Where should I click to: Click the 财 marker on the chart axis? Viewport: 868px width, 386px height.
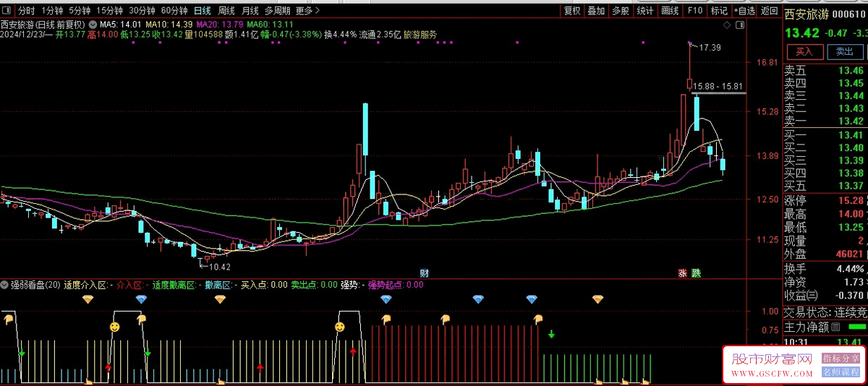[x=425, y=273]
